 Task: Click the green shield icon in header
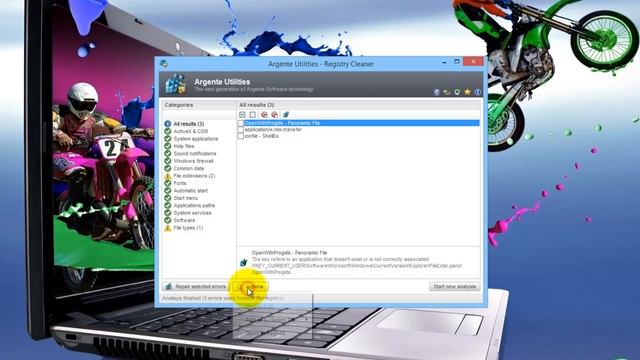(x=457, y=92)
